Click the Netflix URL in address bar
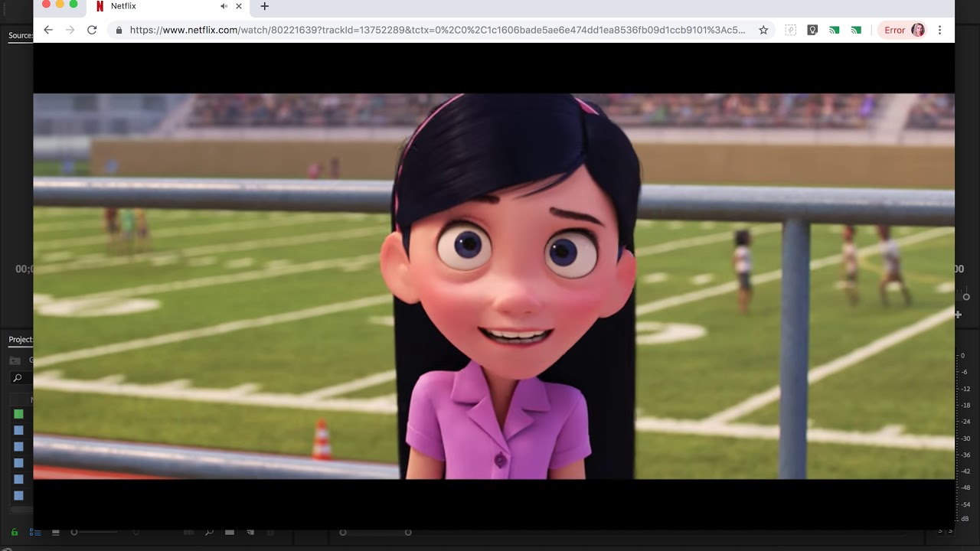The image size is (980, 551). (437, 30)
